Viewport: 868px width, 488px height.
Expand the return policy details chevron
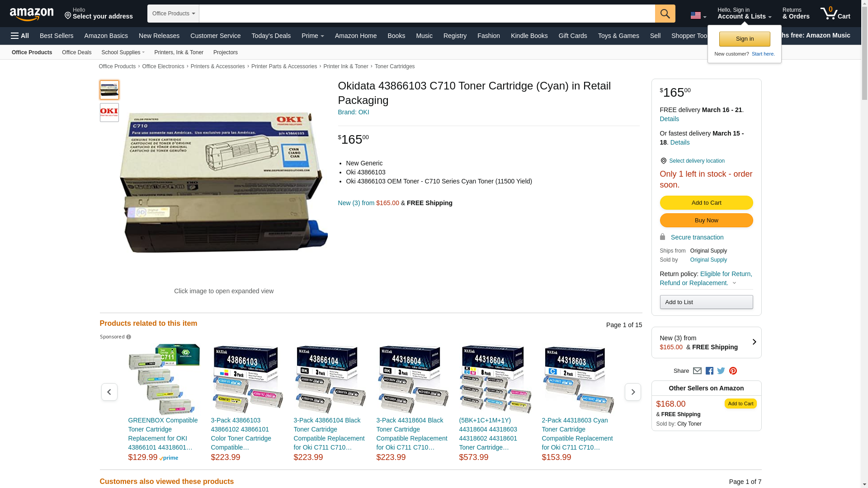pos(734,283)
